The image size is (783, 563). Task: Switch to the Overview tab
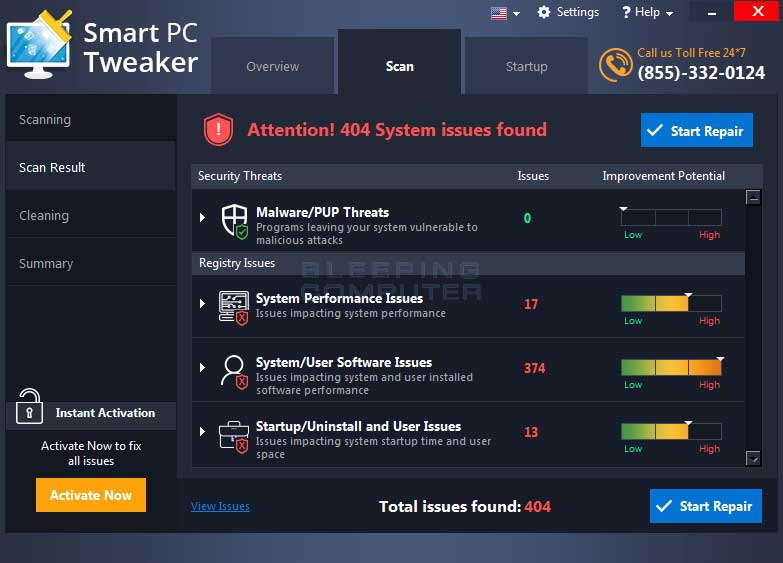click(x=273, y=66)
